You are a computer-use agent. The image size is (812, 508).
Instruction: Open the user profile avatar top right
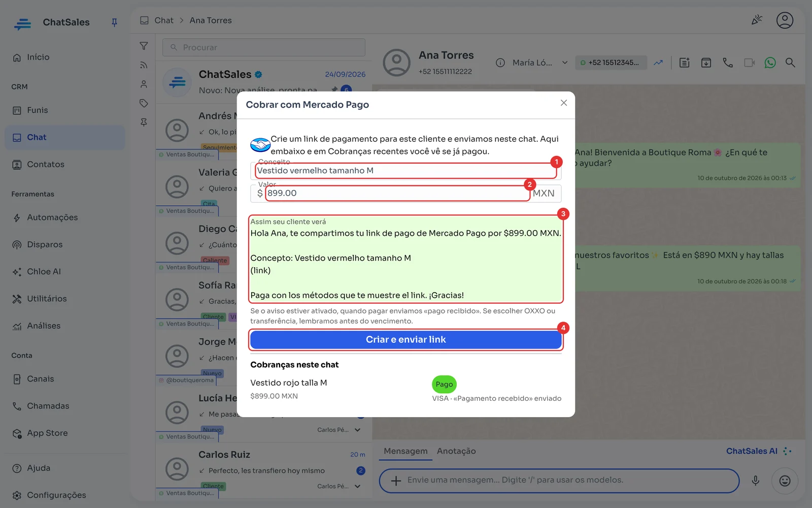(x=785, y=20)
